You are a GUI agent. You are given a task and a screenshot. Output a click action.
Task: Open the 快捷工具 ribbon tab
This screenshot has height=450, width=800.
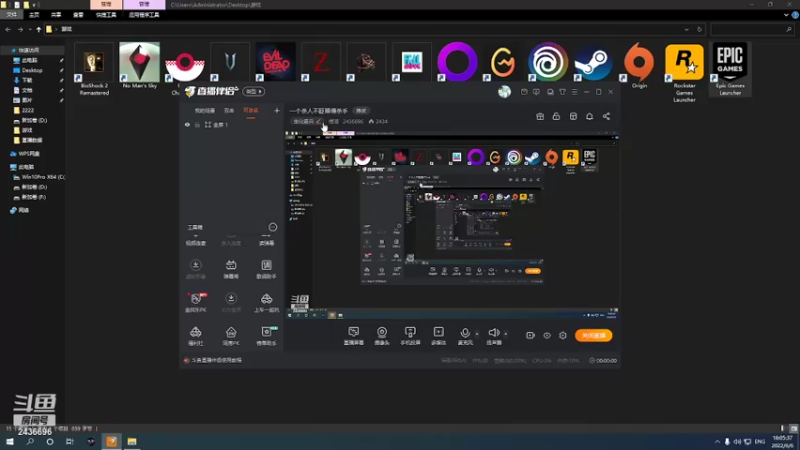click(x=106, y=15)
